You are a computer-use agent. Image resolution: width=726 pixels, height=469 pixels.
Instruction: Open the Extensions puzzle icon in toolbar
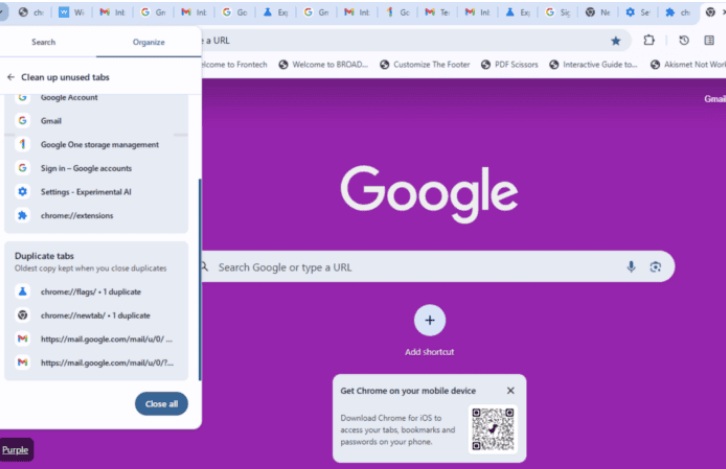649,40
